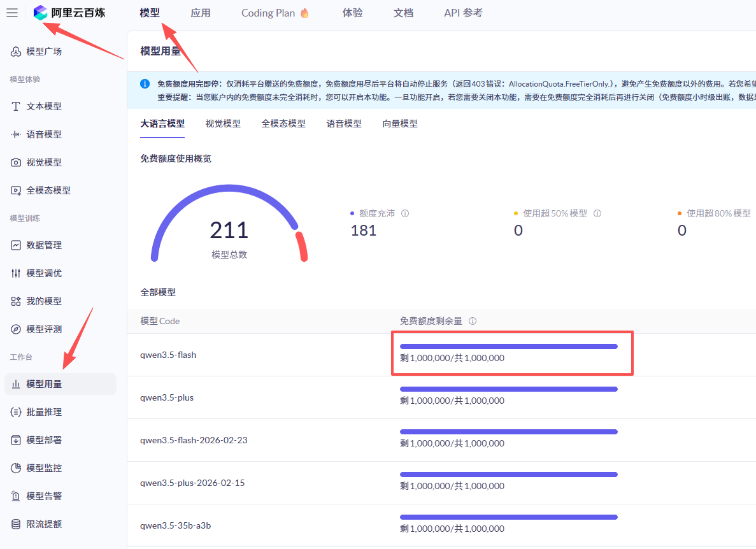
Task: Click the Batch Inference (批量推理) sidebar icon
Action: [16, 412]
